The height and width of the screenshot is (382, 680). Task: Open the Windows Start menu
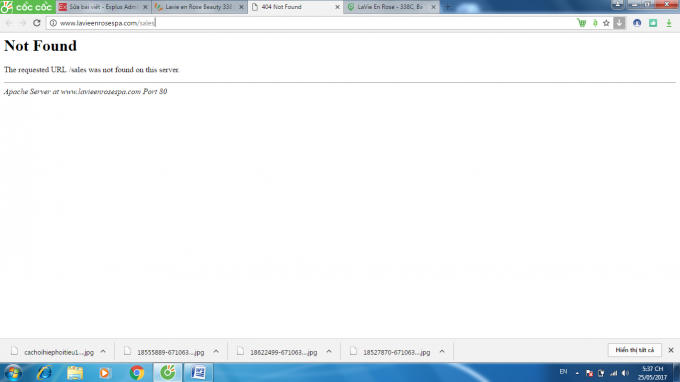point(13,373)
